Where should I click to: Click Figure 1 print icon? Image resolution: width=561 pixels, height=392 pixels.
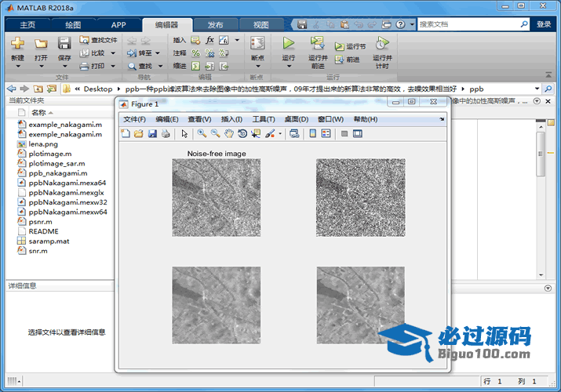[166, 133]
